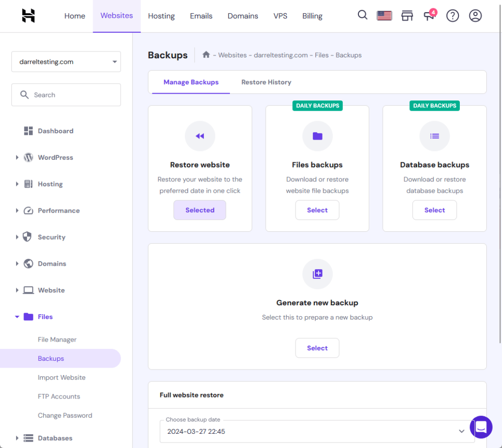Click the Dashboard grid icon
The width and height of the screenshot is (502, 448).
pyautogui.click(x=28, y=131)
